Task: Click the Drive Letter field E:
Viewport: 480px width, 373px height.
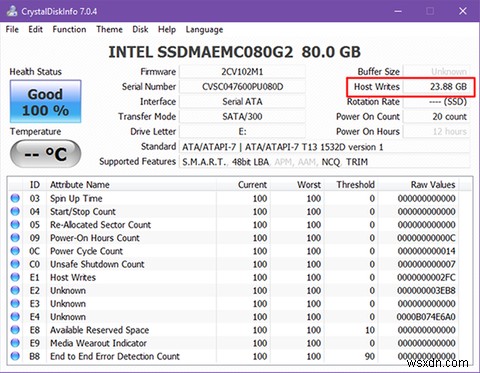Action: pyautogui.click(x=242, y=132)
